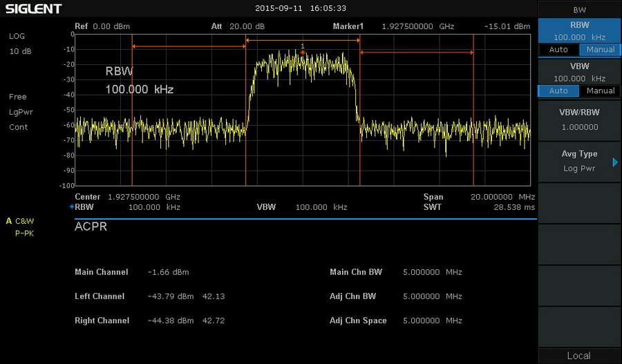Set RBW mode to Manual
This screenshot has height=364, width=622.
[x=600, y=50]
